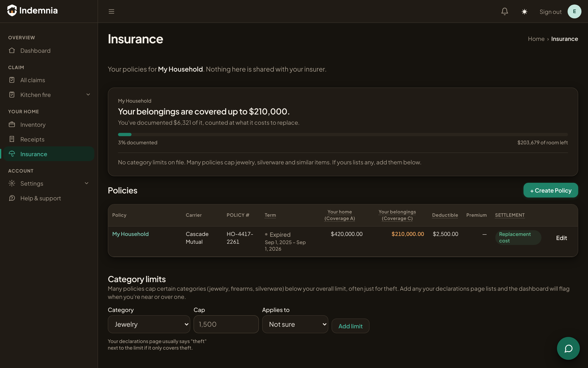588x368 pixels.
Task: Click the Dashboard home icon
Action: click(x=12, y=50)
